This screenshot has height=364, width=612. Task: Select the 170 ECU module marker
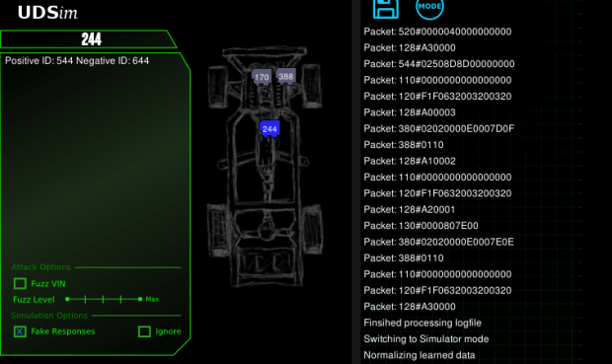tap(262, 77)
